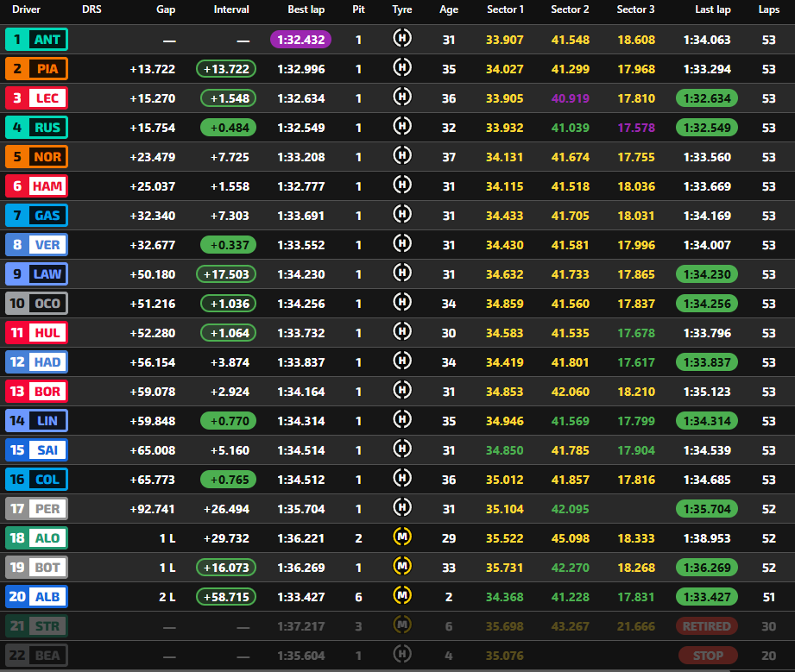
Task: Click the hard tyre icon in PIA's row
Action: [402, 67]
